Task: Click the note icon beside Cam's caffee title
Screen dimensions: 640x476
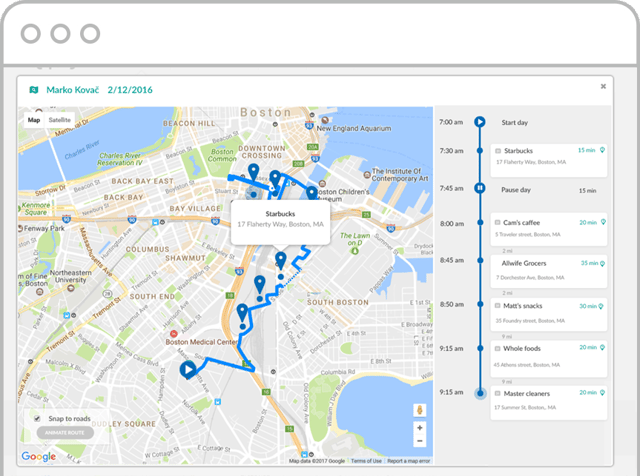Action: (x=498, y=223)
